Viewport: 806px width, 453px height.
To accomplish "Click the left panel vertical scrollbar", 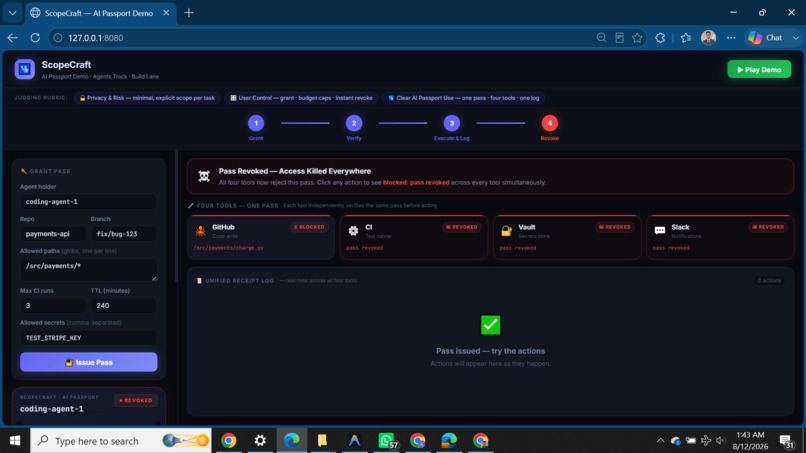I will (x=176, y=216).
